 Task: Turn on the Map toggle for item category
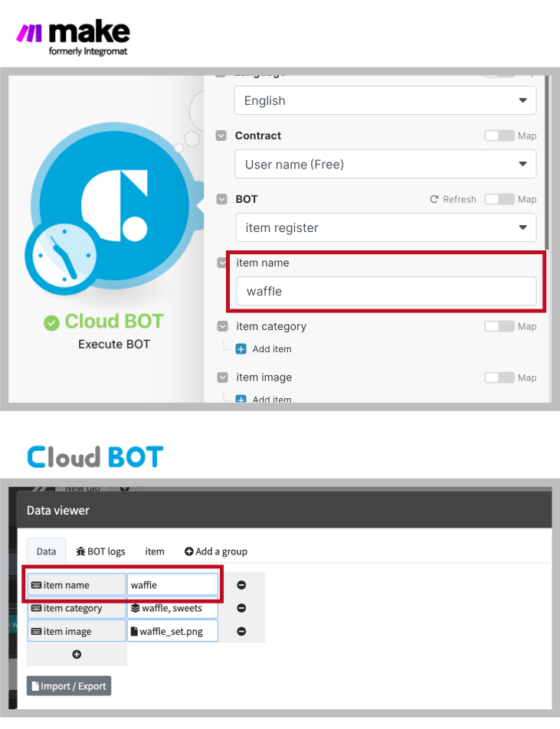(x=499, y=326)
